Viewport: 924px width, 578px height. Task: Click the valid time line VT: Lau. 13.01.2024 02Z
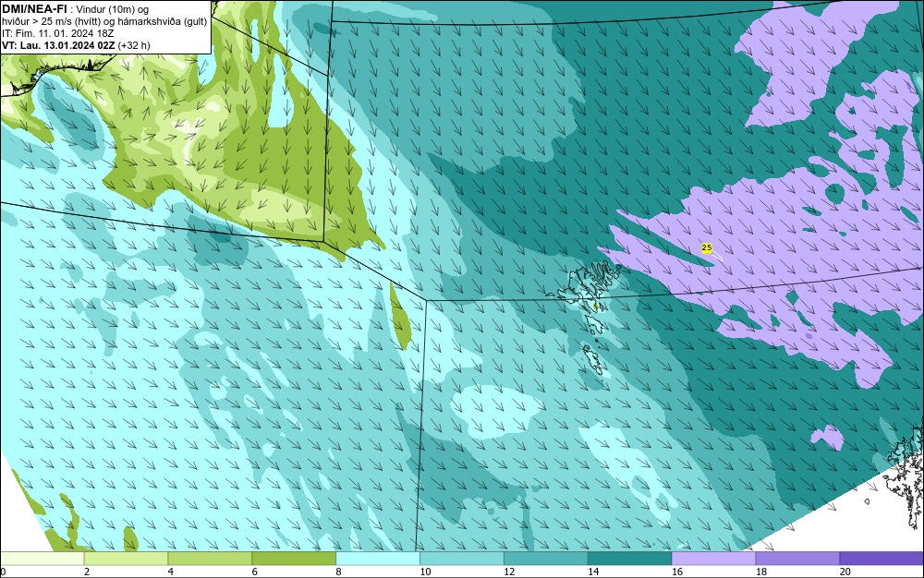tap(61, 45)
